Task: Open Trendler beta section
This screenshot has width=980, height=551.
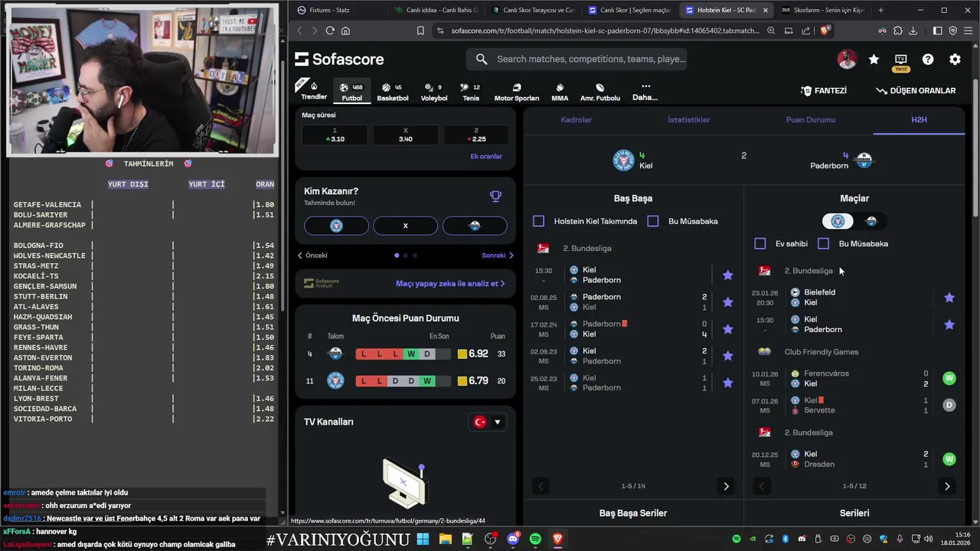Action: point(313,90)
